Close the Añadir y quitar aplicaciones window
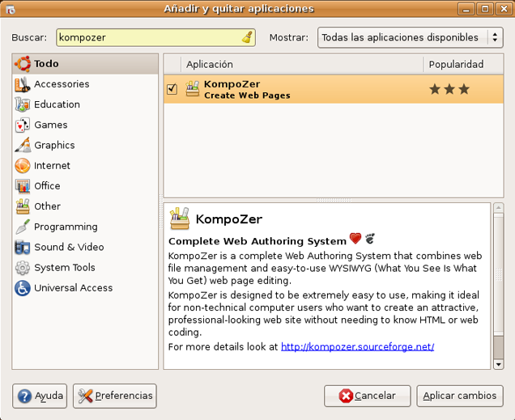The width and height of the screenshot is (515, 420). (504, 9)
